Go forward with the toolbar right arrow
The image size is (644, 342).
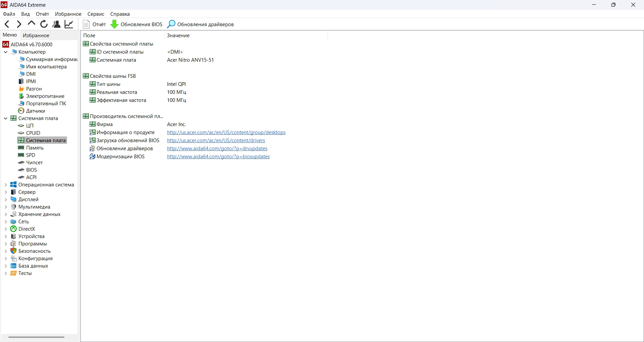19,24
